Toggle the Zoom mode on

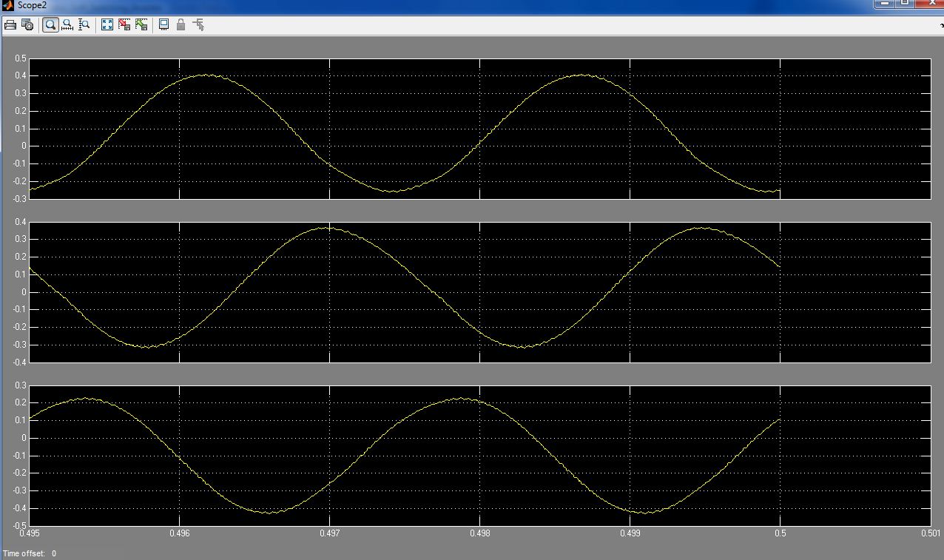click(50, 24)
